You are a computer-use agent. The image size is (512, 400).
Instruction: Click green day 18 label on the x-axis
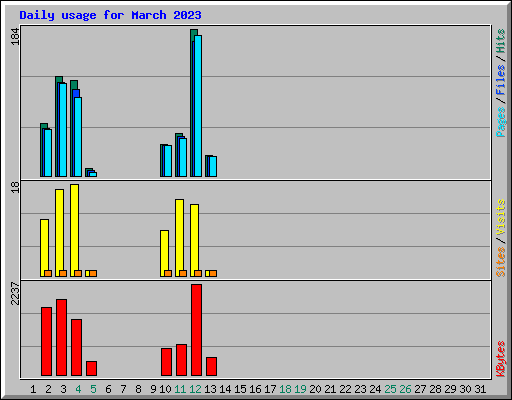coord(285,389)
